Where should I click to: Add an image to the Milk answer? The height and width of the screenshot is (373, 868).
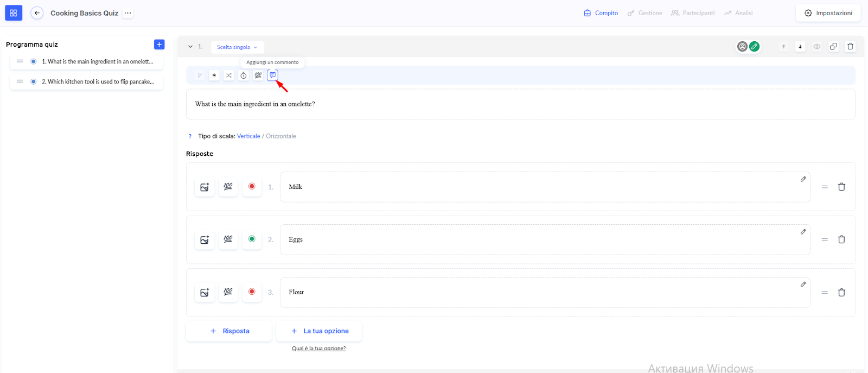click(205, 187)
